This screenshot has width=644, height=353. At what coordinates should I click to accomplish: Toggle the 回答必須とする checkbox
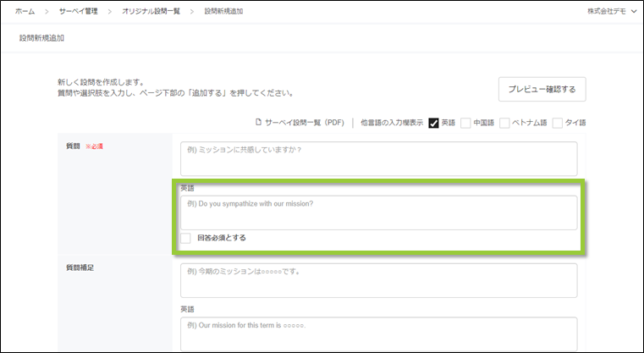(186, 238)
